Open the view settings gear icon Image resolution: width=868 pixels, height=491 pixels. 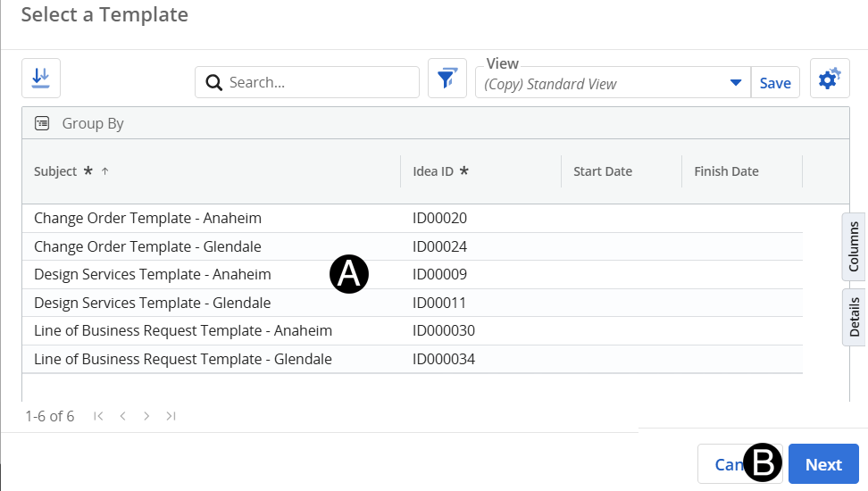tap(829, 79)
